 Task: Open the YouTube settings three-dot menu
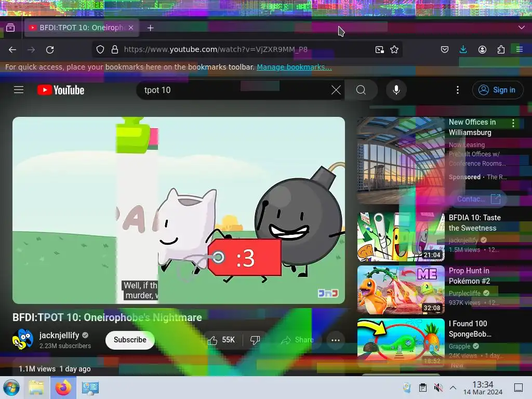coord(457,90)
